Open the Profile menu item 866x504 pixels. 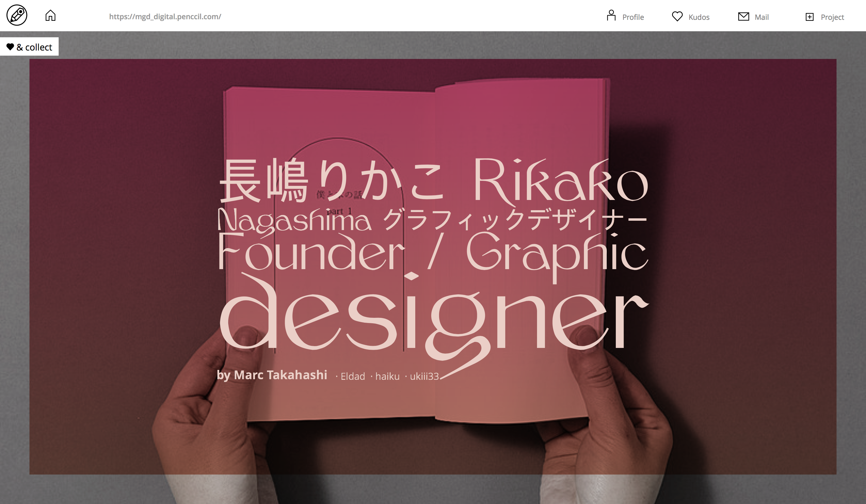click(633, 17)
